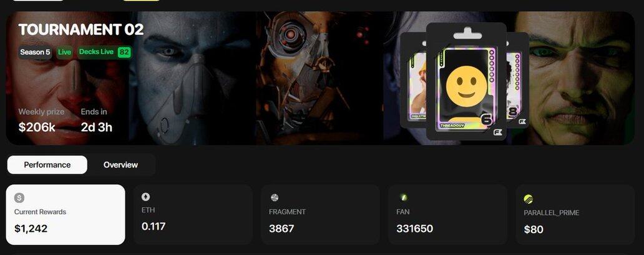Click the PARALLEL_PRIME logo icon
The image size is (644, 255).
click(x=529, y=199)
